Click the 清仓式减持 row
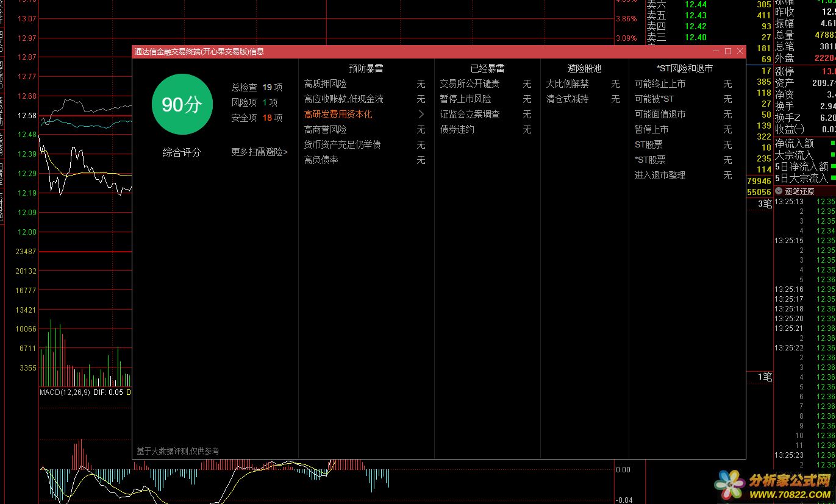The height and width of the screenshot is (504, 836). (x=583, y=99)
